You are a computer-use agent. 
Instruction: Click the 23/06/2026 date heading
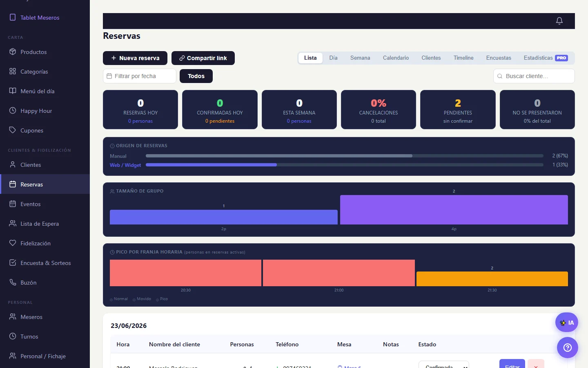click(129, 326)
